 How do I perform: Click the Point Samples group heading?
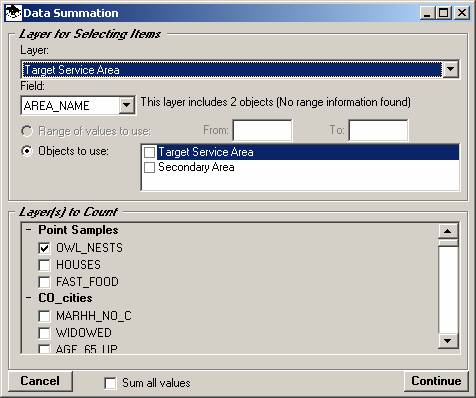point(78,230)
